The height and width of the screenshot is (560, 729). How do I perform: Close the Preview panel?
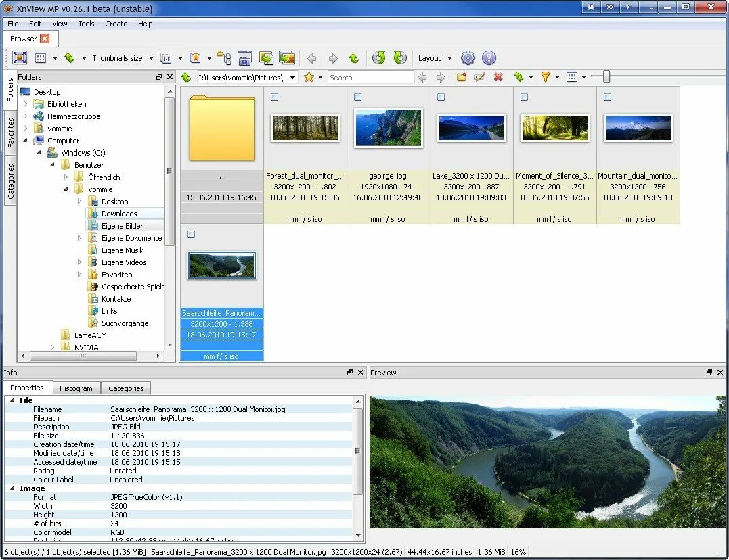click(720, 372)
